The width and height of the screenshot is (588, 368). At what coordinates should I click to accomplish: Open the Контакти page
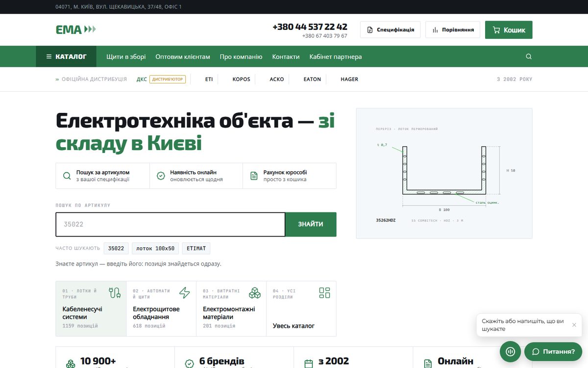pos(286,56)
